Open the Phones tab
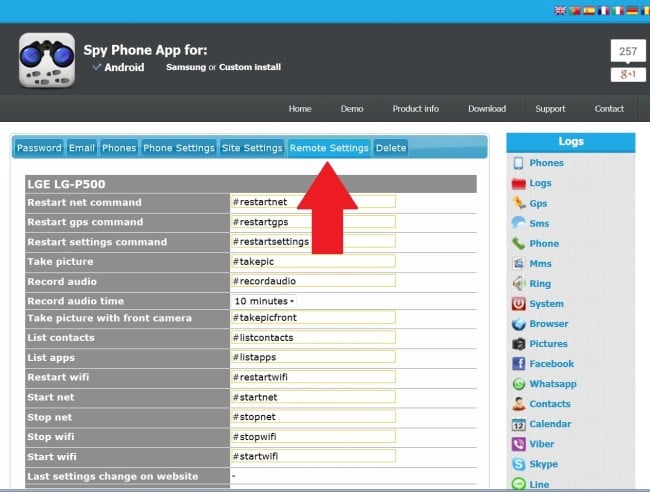The height and width of the screenshot is (492, 650). click(119, 148)
